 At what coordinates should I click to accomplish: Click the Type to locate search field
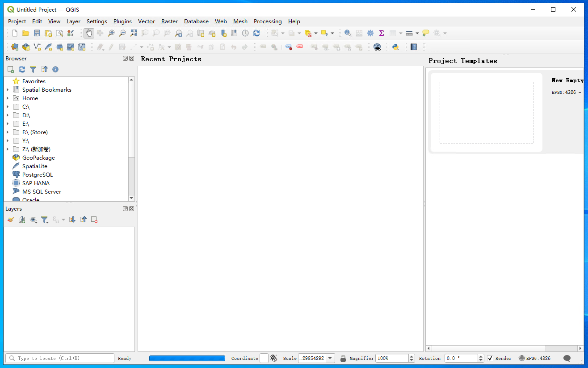(59, 358)
